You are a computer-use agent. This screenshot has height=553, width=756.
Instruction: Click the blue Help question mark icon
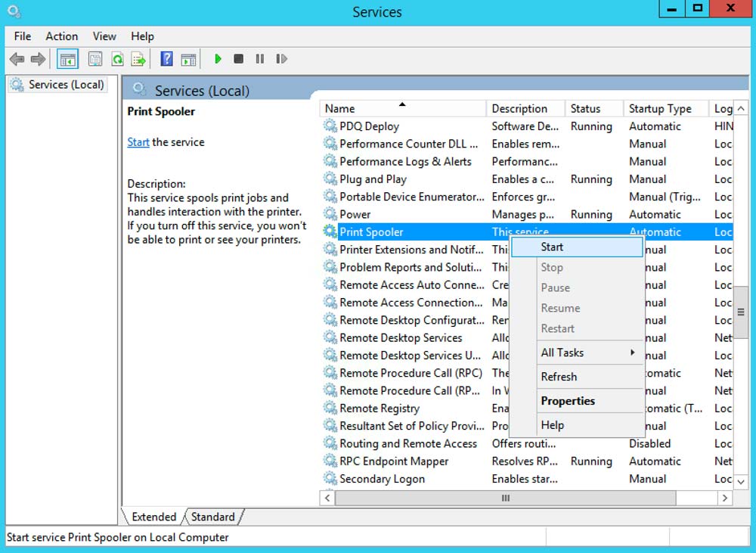click(167, 59)
